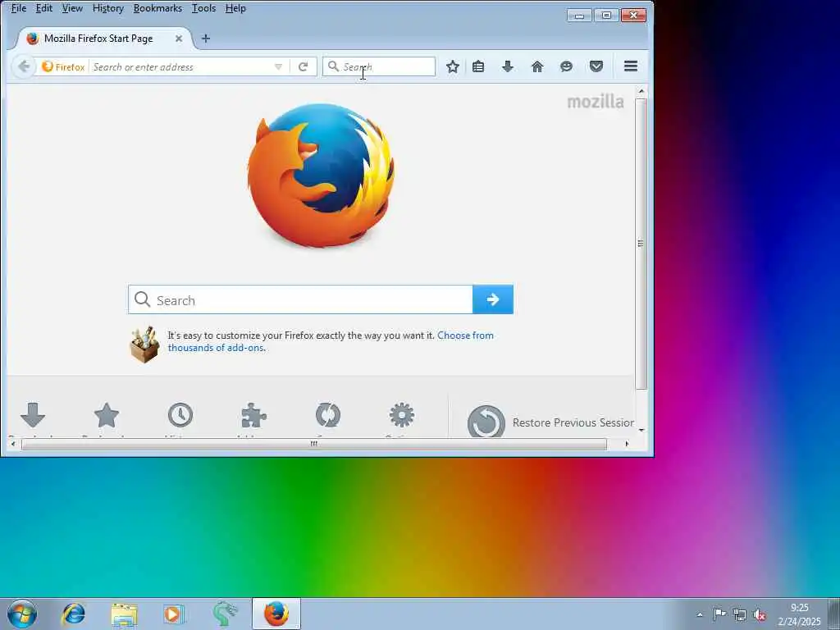Minimize the Firefox window

click(579, 16)
